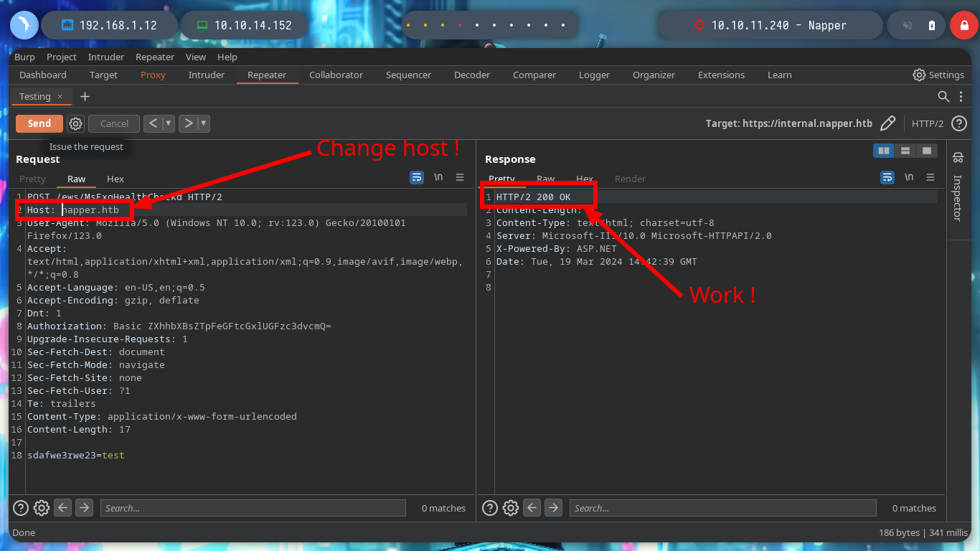The height and width of the screenshot is (551, 980).
Task: Toggle request line wrap icon
Action: pos(417,177)
